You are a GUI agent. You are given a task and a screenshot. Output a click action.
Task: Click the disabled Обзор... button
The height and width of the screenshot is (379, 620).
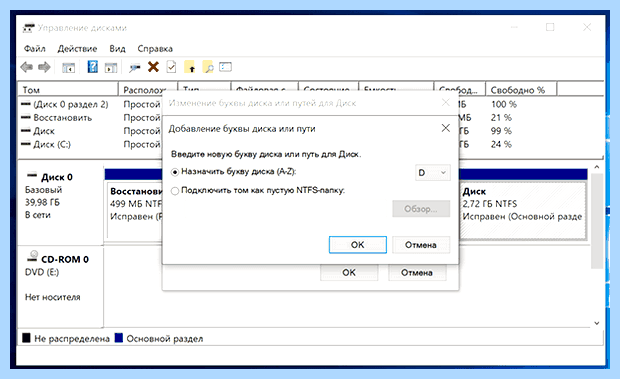click(421, 209)
